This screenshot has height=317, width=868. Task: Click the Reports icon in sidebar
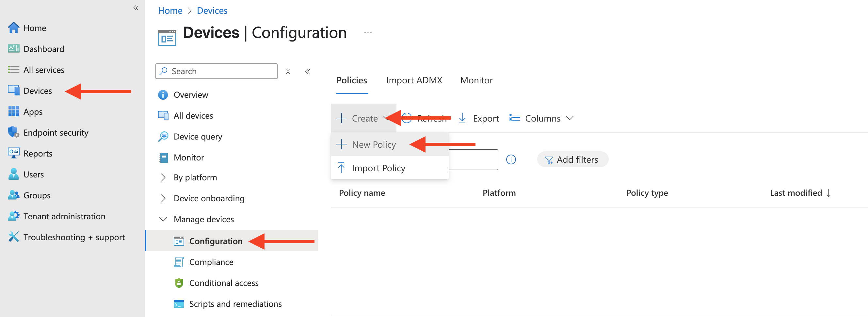[13, 154]
